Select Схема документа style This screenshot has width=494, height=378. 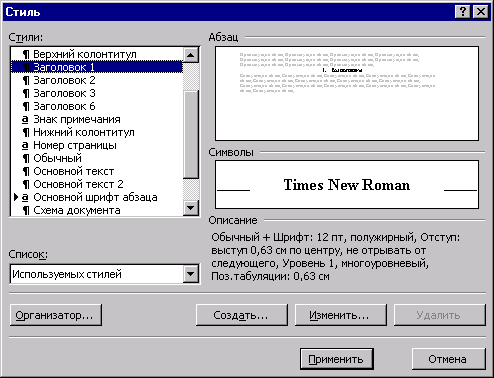click(97, 210)
